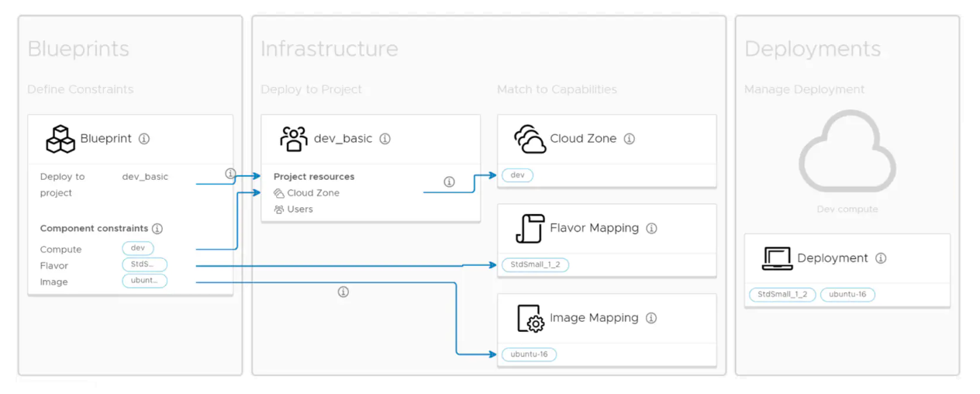
Task: Click StdSmall_1_2 tag under Flavor Mapping
Action: point(535,264)
